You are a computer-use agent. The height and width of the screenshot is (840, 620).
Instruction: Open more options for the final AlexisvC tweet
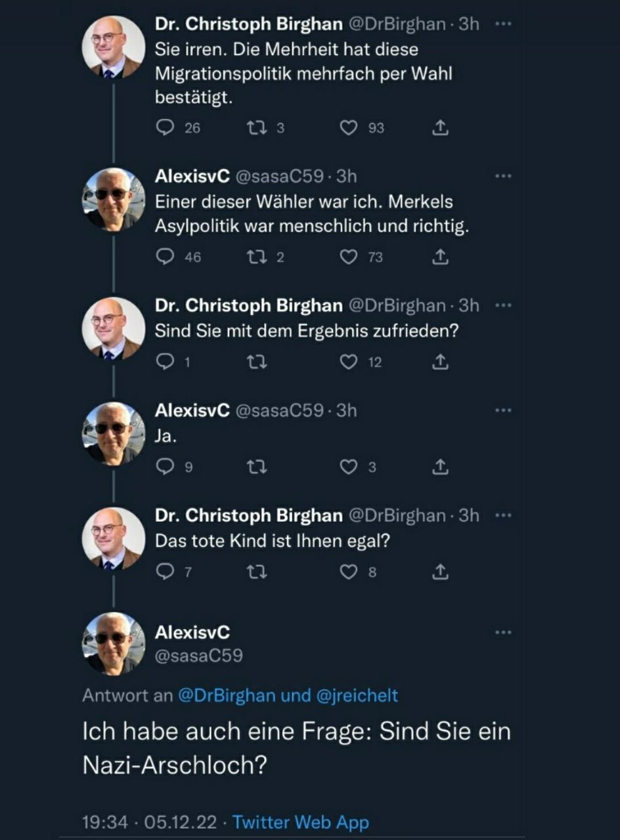click(503, 633)
